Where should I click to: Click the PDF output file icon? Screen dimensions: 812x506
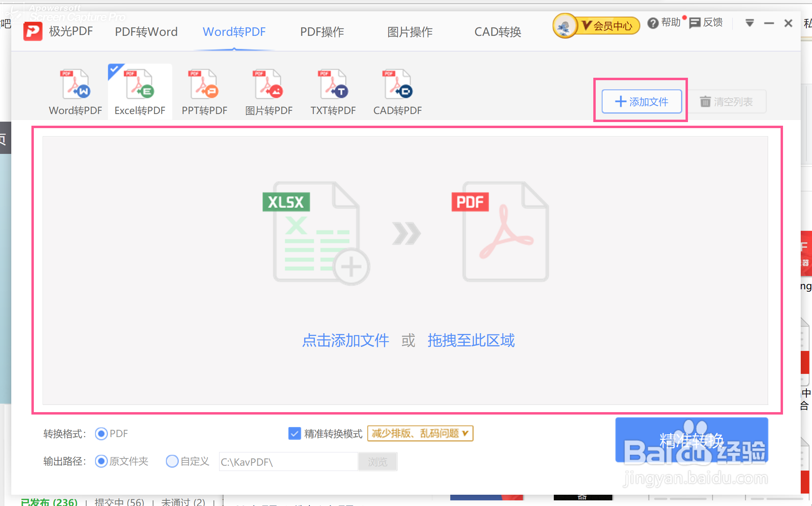click(500, 232)
